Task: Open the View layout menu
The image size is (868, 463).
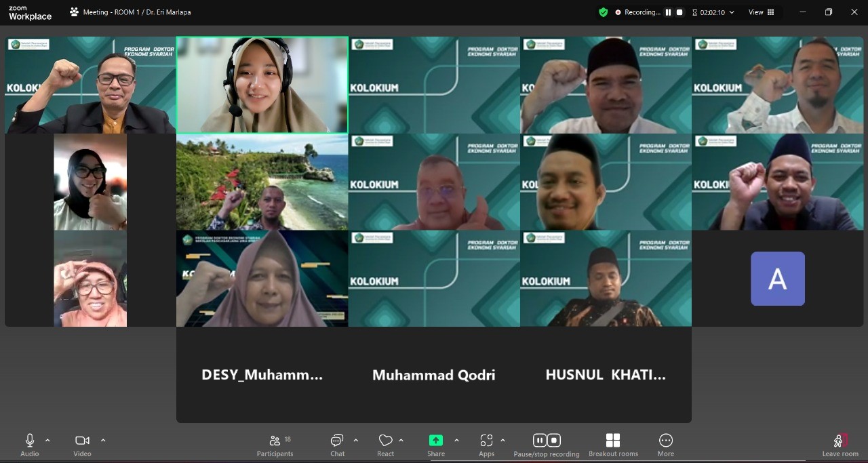Action: 760,12
